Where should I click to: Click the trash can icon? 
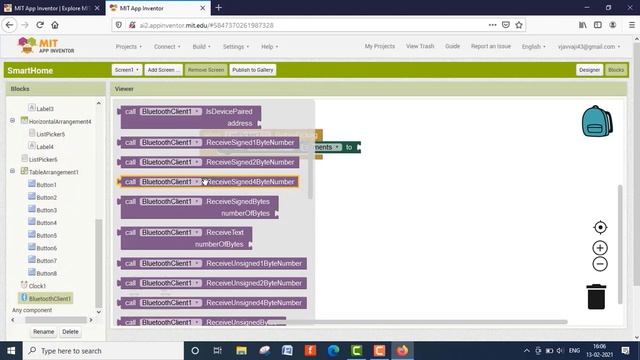pos(596,297)
